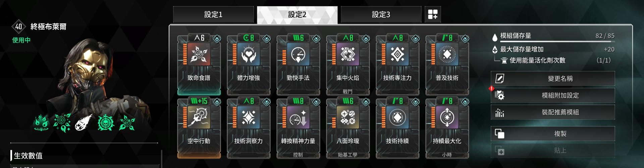Click the green skull gear skill icon

tap(106, 123)
